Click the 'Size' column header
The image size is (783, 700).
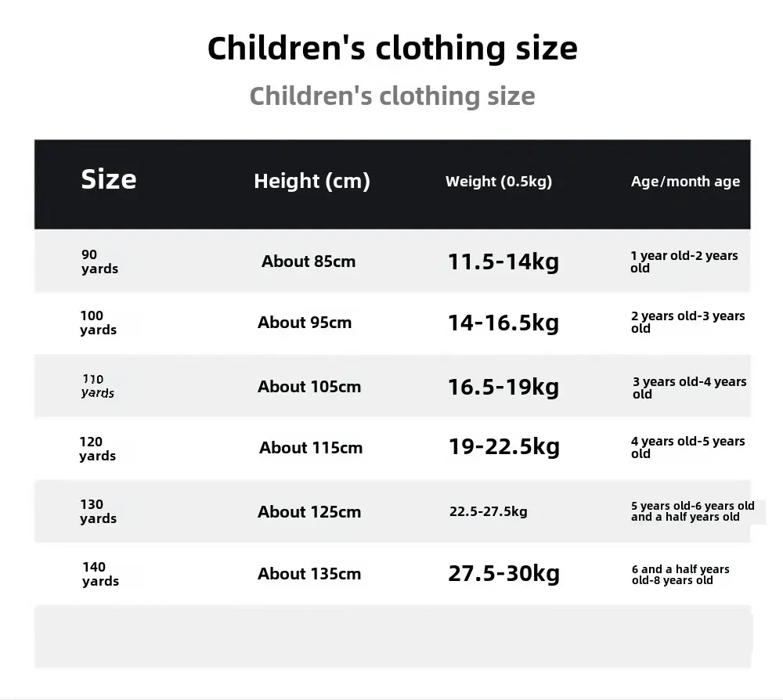click(108, 179)
